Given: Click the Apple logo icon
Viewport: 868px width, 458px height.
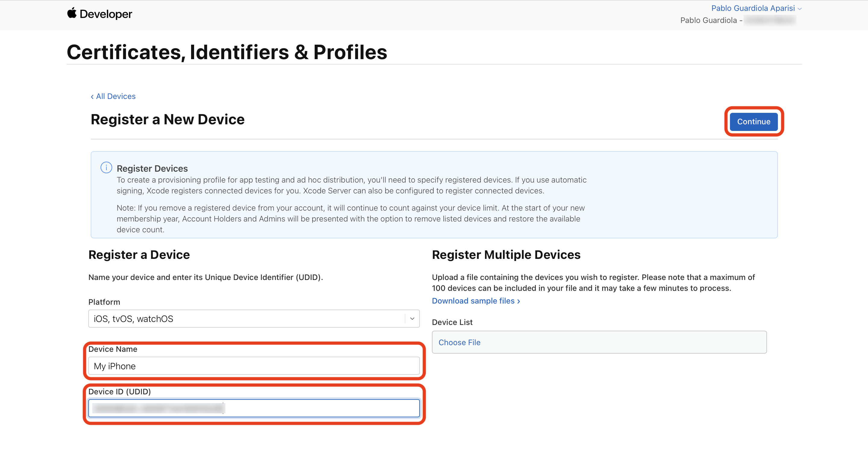Looking at the screenshot, I should [x=71, y=13].
